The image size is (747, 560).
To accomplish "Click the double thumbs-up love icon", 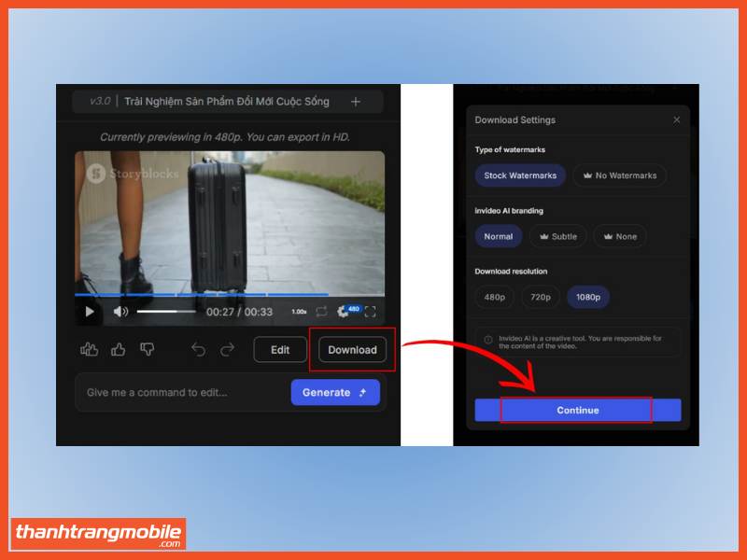I will click(89, 349).
